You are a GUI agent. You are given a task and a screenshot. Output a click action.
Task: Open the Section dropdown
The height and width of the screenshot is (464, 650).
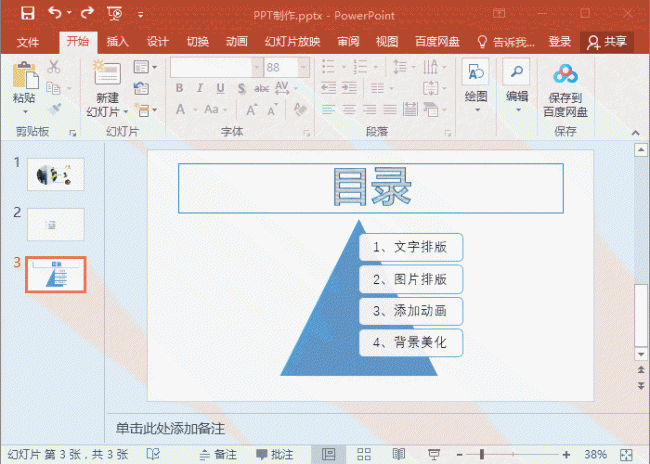click(145, 110)
